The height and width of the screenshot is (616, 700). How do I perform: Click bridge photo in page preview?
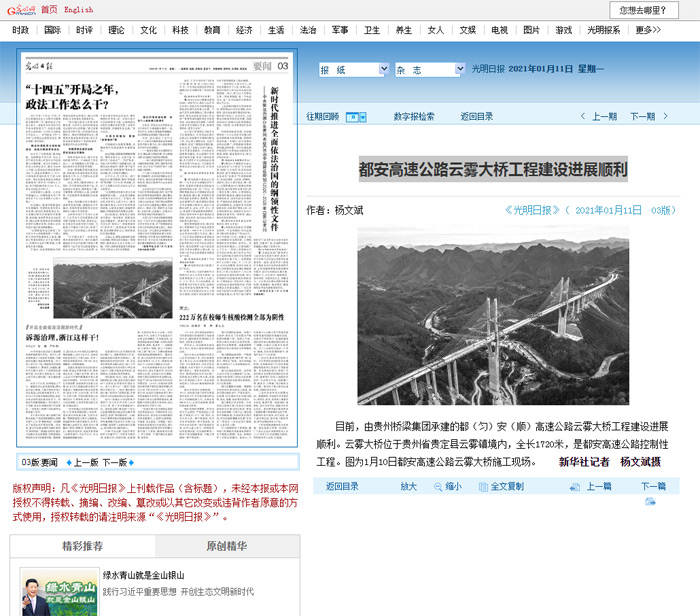113,288
